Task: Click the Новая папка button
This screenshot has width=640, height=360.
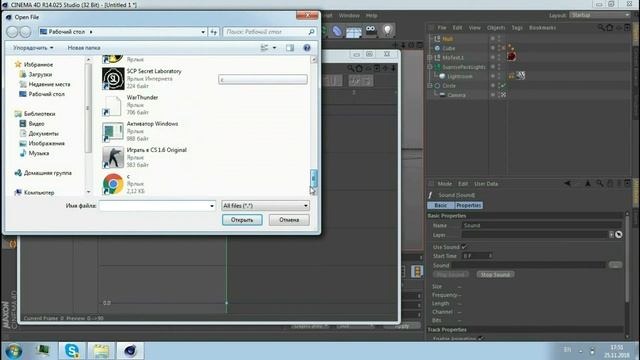Action: click(x=84, y=48)
